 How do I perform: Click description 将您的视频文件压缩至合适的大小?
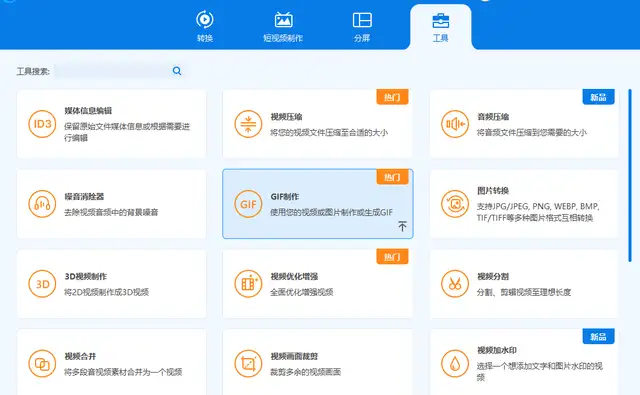(x=329, y=133)
